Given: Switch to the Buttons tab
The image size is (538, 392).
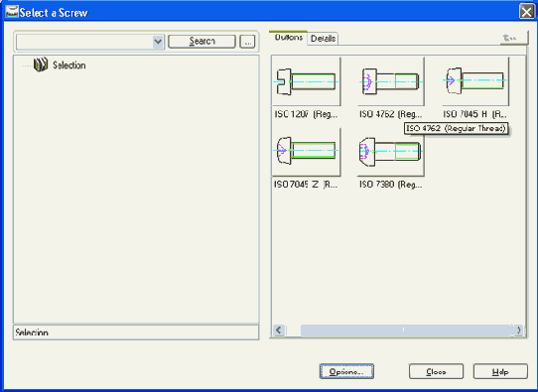Looking at the screenshot, I should (288, 38).
